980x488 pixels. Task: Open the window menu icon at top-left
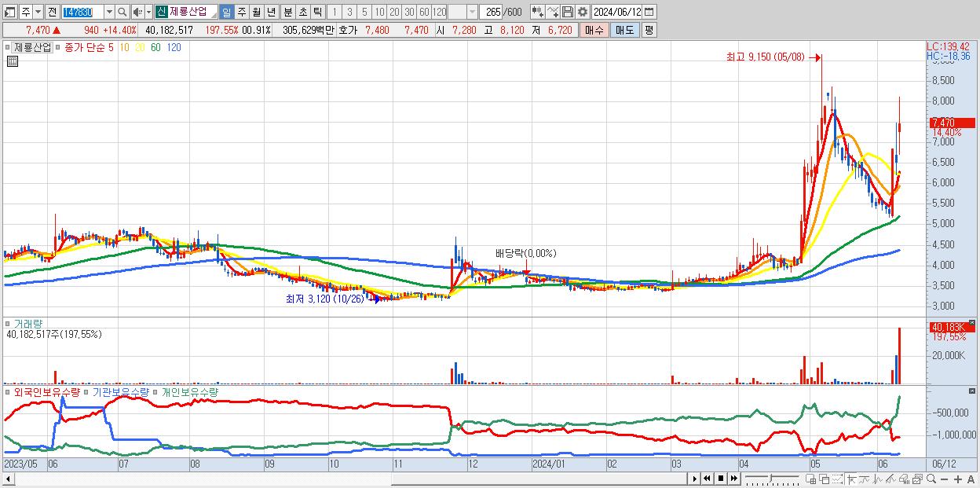[9, 12]
